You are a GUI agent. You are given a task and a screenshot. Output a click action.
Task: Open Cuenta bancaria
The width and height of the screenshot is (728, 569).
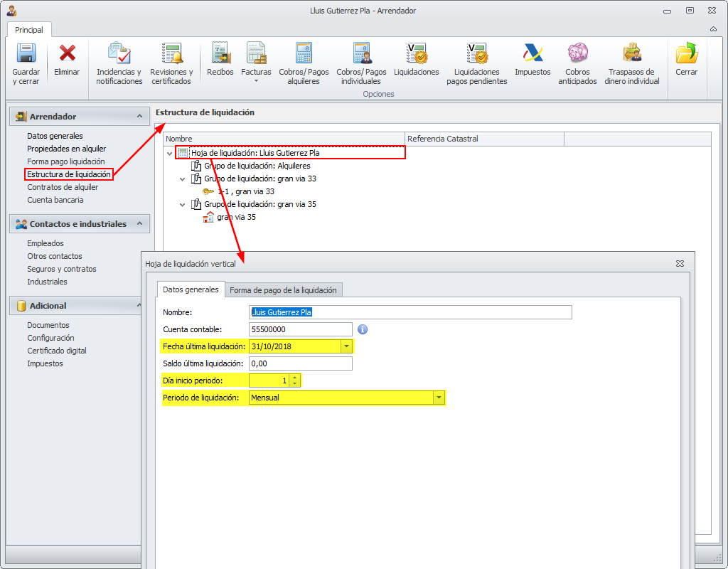coord(55,200)
